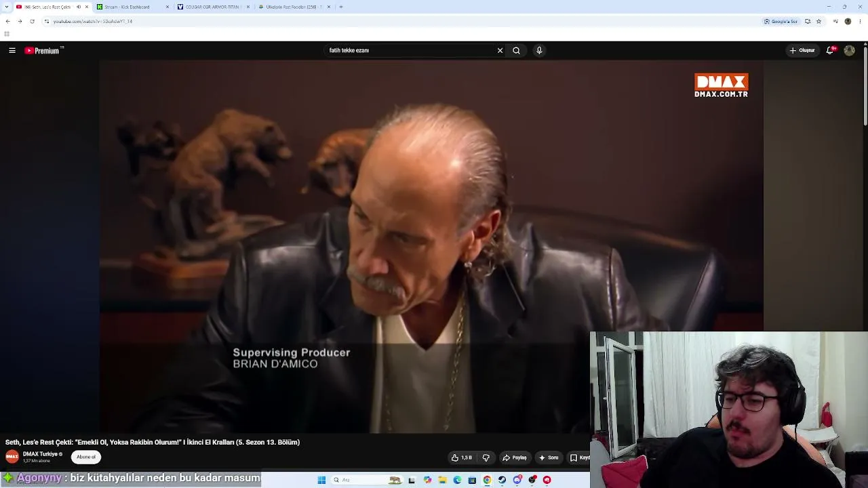Click the video title 'Seth, Les'e Rest Çekti'
Viewport: 868px width, 488px height.
pyautogui.click(x=153, y=442)
